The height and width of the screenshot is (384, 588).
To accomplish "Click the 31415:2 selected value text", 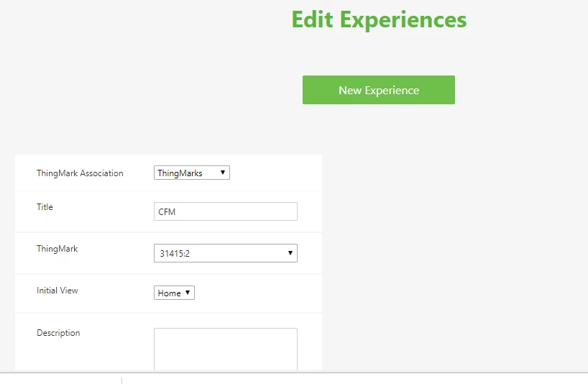I will (175, 254).
